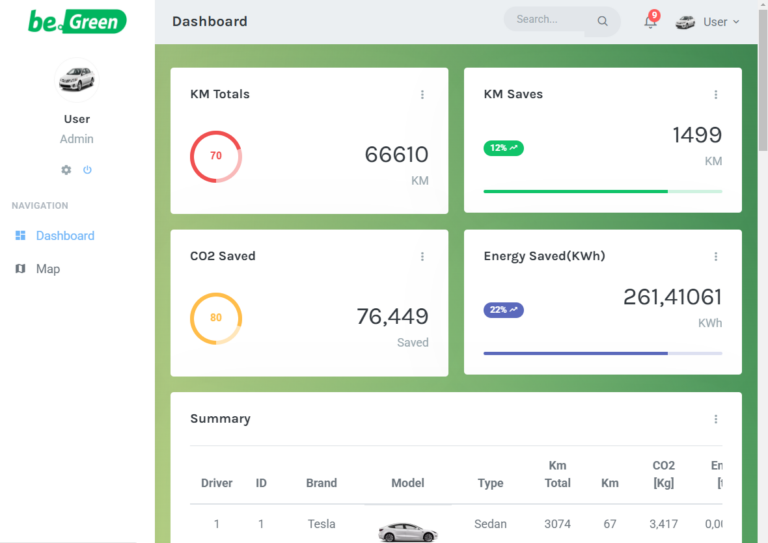Click the KM Saves green progress bar
This screenshot has height=543, width=768.
point(602,191)
